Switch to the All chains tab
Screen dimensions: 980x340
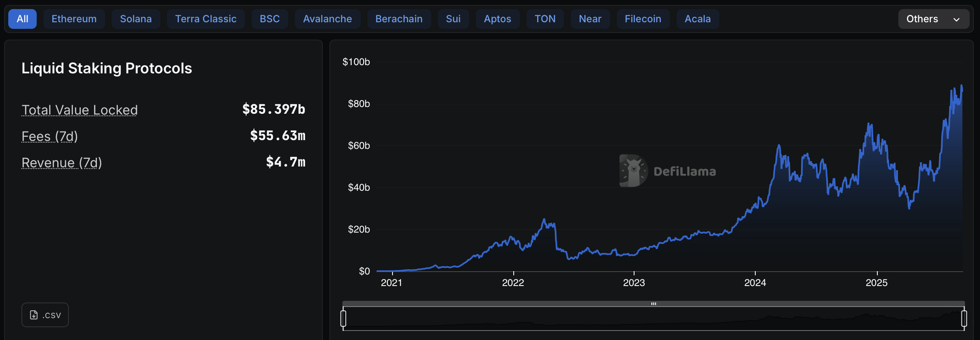(22, 19)
